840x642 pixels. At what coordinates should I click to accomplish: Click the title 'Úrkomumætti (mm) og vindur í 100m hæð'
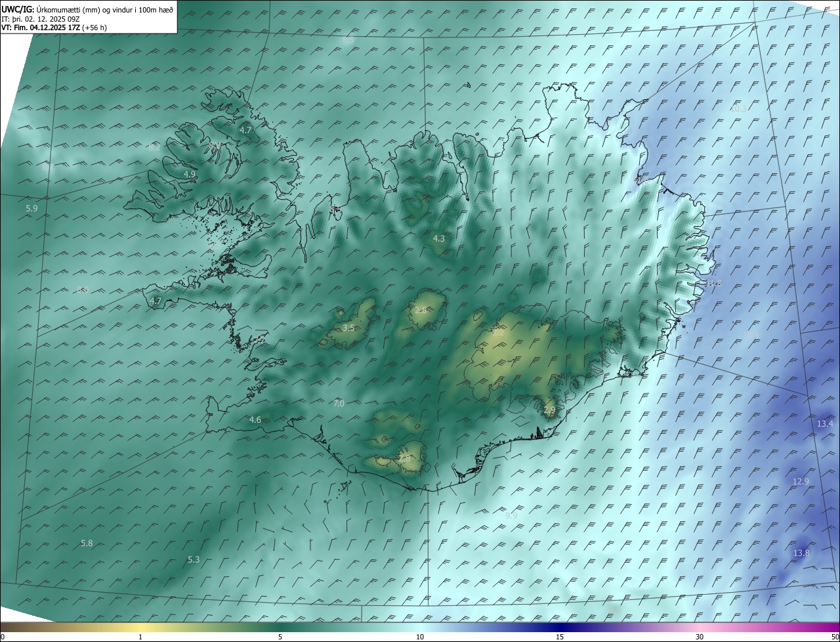point(105,9)
